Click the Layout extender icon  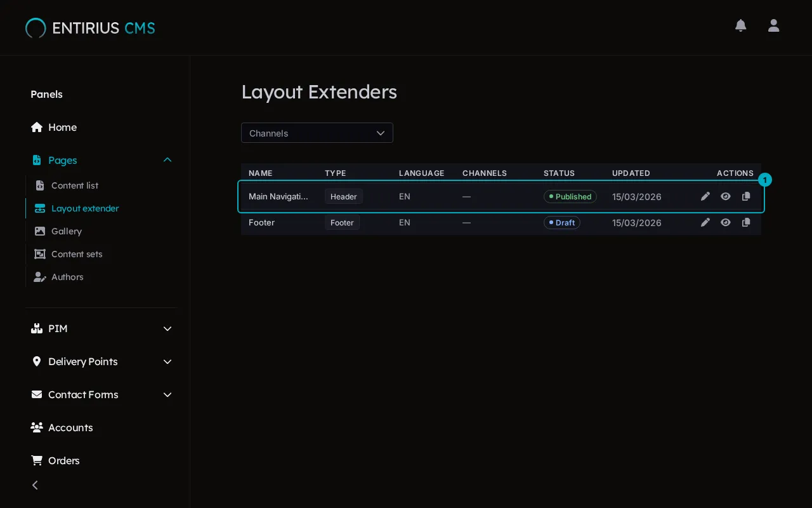(40, 208)
